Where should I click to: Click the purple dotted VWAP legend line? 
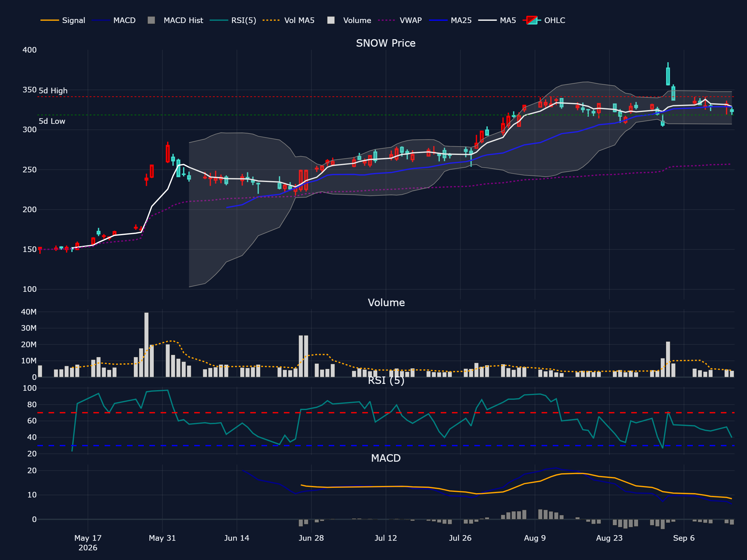(x=387, y=20)
